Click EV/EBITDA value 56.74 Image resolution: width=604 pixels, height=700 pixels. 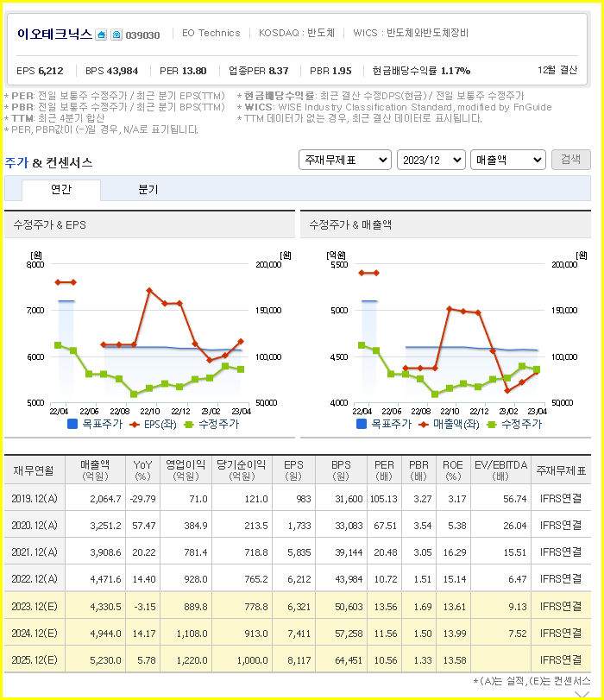515,499
